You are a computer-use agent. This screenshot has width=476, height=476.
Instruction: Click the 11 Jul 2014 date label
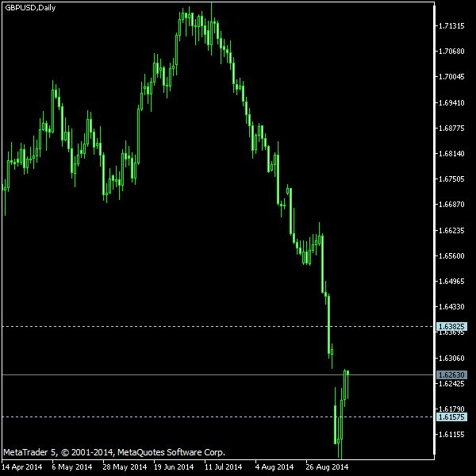point(224,467)
